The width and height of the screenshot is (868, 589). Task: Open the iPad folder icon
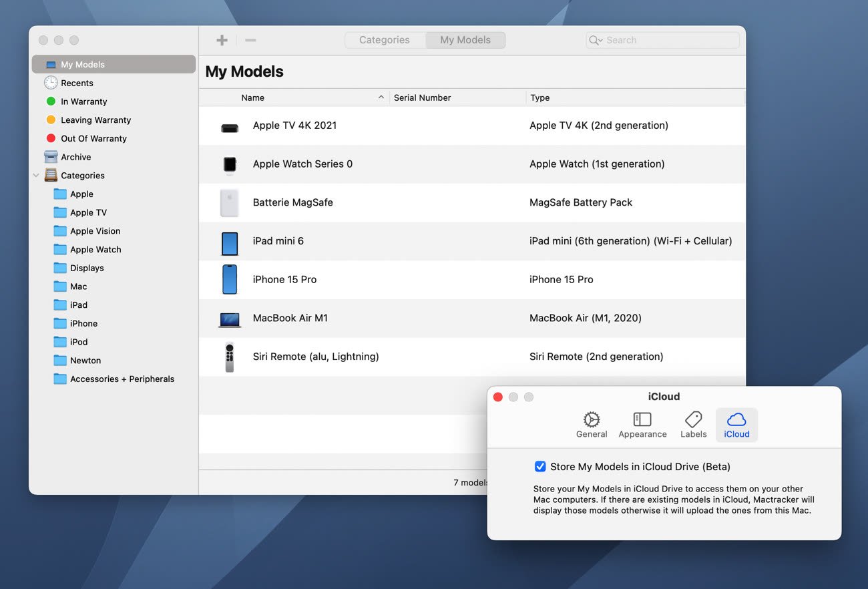(x=60, y=305)
